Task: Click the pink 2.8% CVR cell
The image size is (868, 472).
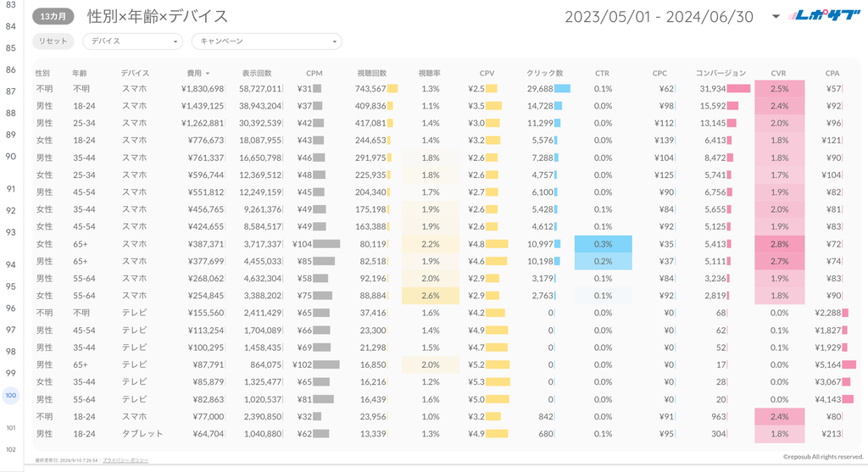Action: point(779,244)
